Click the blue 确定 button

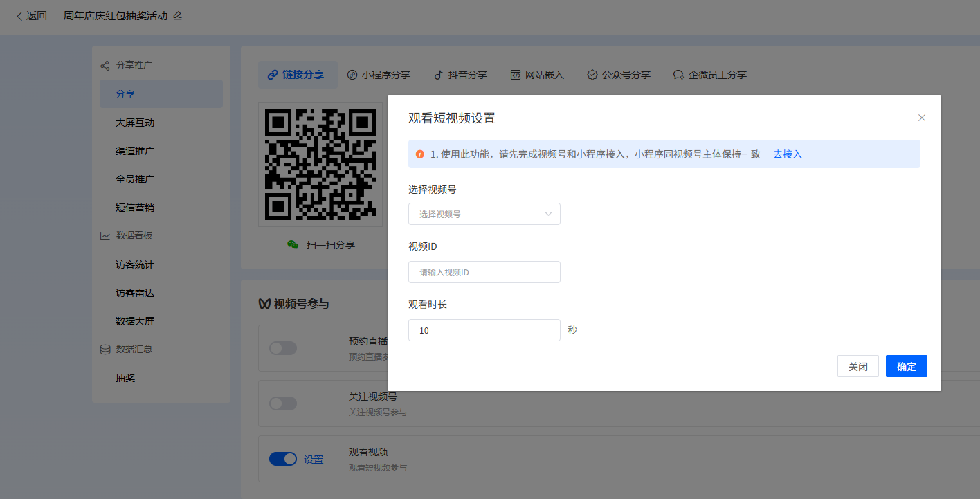[x=906, y=366]
